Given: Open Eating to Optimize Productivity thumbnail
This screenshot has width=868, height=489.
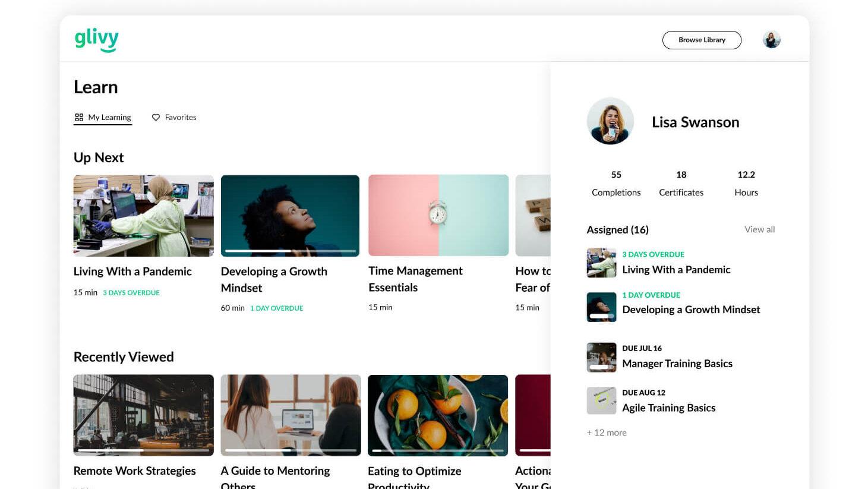Looking at the screenshot, I should 438,415.
